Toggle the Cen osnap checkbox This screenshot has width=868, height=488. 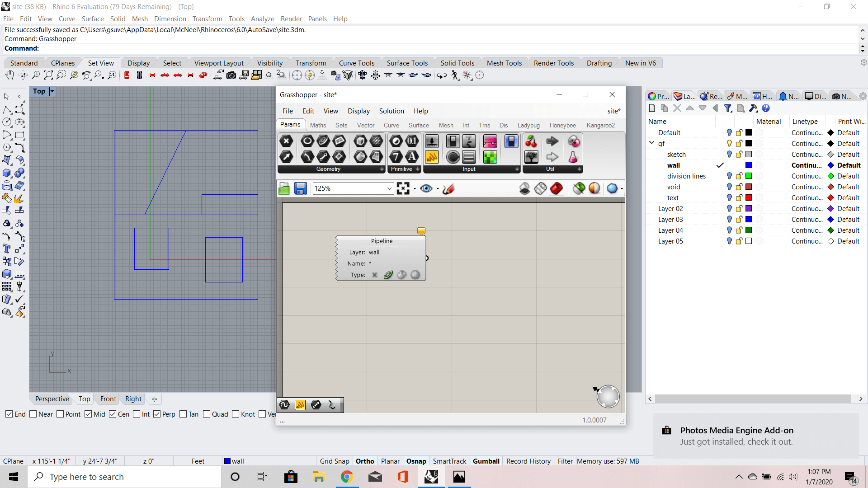coord(113,414)
